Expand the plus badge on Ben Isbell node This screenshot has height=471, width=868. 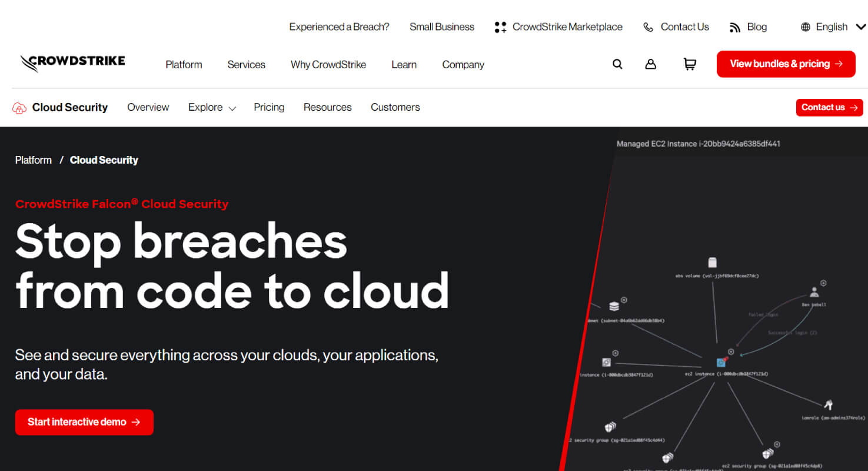coord(823,283)
